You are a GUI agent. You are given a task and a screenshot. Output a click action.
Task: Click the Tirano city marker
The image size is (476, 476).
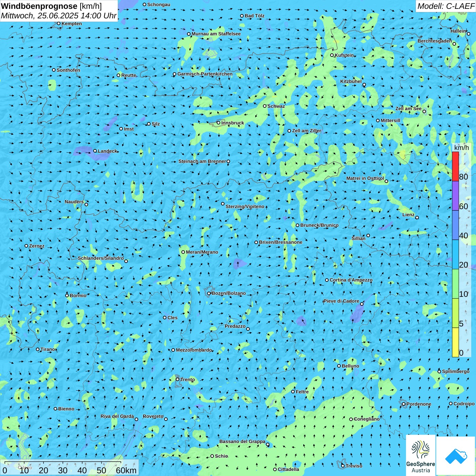(38, 349)
